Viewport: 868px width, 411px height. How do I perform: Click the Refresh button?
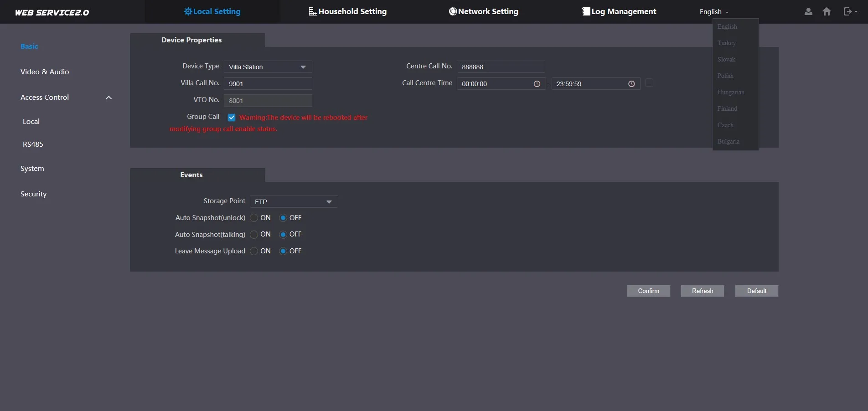[703, 291]
